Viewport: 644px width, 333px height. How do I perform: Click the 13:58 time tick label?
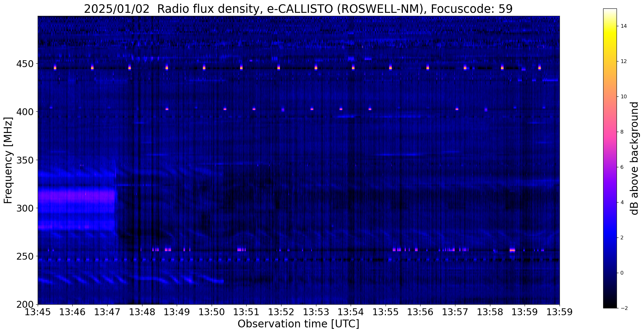coord(490,312)
